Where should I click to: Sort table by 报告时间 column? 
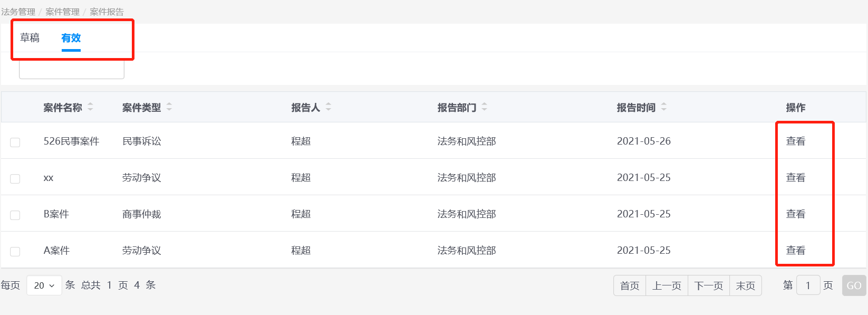[664, 107]
